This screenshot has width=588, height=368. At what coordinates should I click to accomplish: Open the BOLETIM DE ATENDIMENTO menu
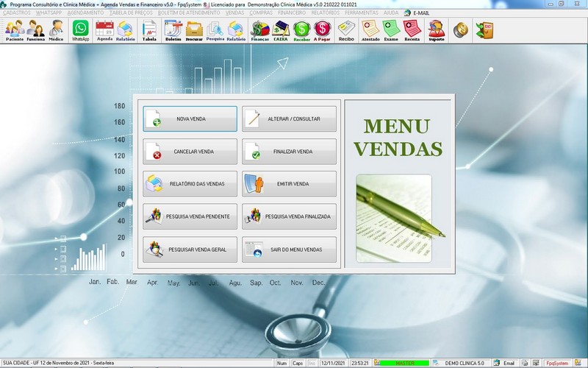pyautogui.click(x=189, y=13)
